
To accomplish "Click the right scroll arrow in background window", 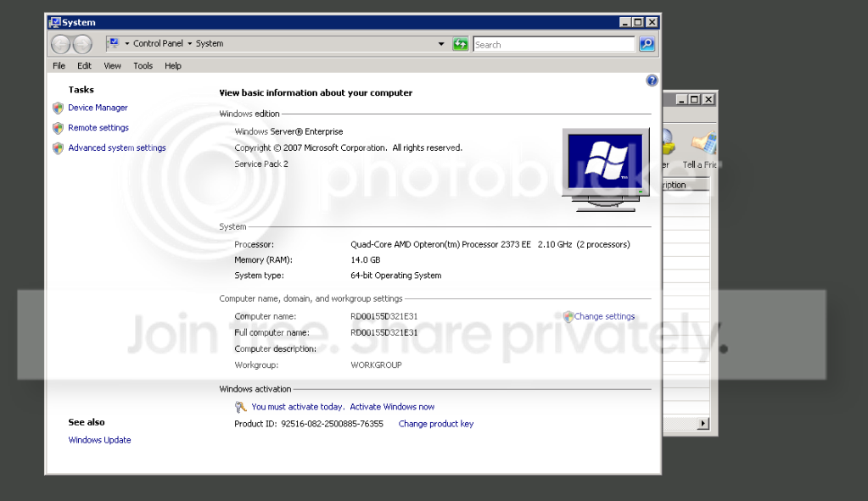I will click(x=703, y=424).
